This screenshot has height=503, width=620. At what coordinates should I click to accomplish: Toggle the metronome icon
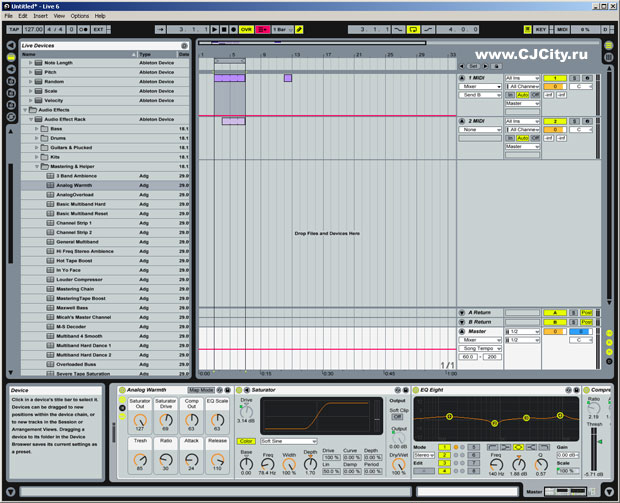pos(83,29)
